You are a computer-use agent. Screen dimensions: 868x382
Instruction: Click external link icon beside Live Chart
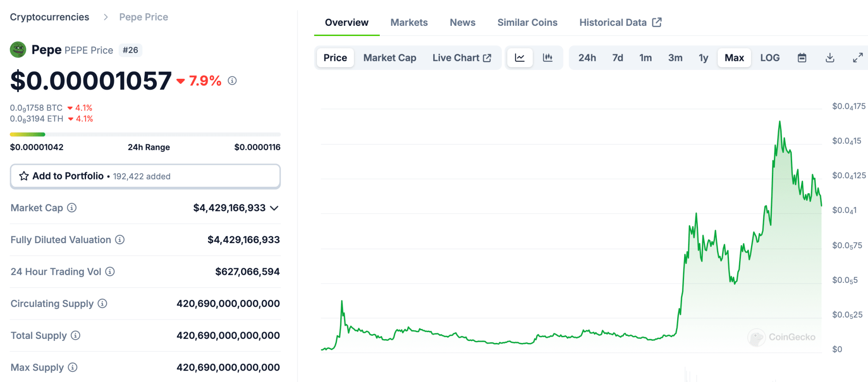click(487, 58)
